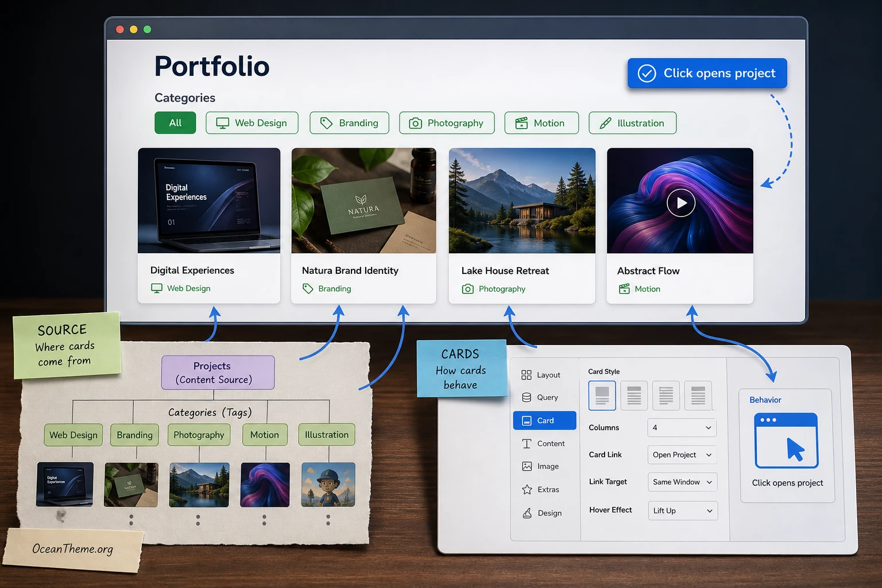Click the Natura Brand Identity card title

tap(350, 270)
